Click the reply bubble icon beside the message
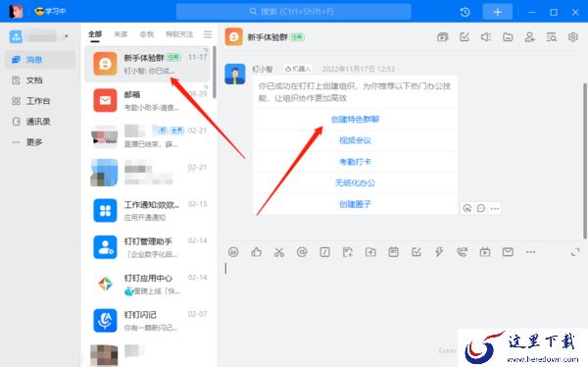 (481, 208)
